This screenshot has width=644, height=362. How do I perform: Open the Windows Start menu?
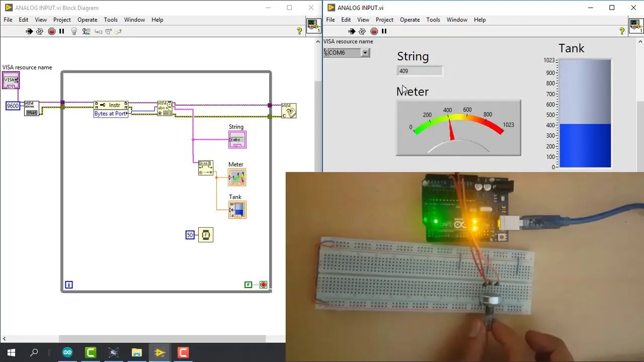(11, 352)
